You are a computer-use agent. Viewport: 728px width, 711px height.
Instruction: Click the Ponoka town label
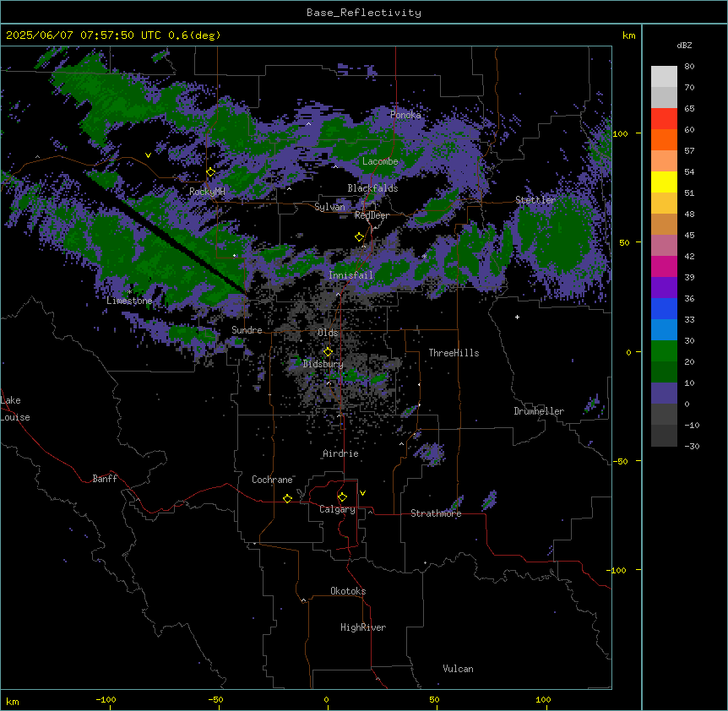[405, 115]
